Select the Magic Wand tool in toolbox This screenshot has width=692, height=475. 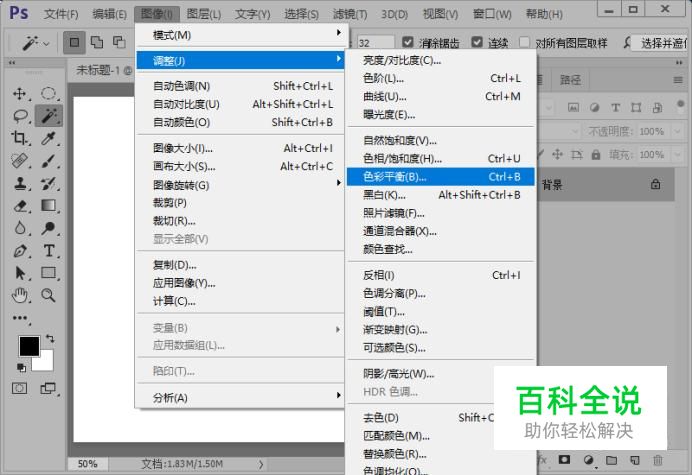click(x=49, y=116)
